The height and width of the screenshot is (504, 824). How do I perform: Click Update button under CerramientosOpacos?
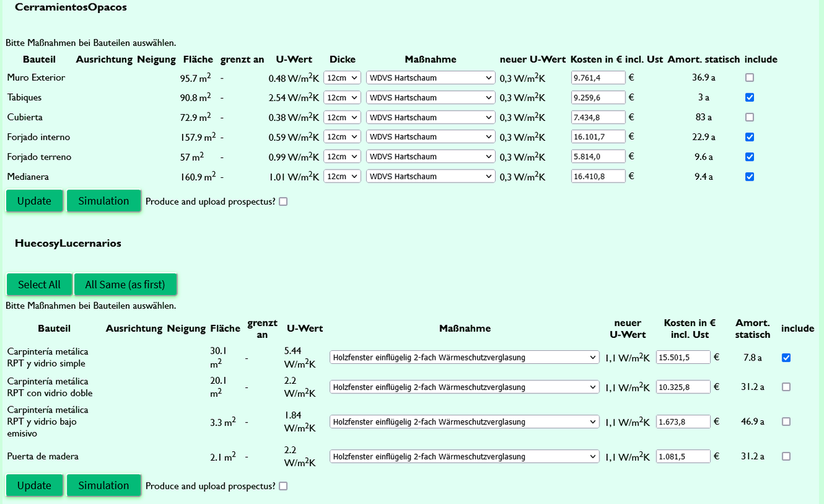tap(34, 201)
